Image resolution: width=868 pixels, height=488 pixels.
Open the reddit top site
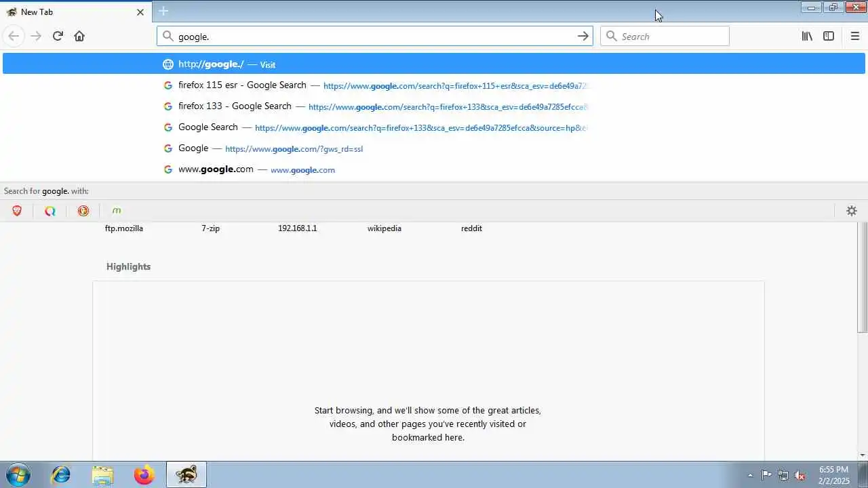tap(471, 228)
